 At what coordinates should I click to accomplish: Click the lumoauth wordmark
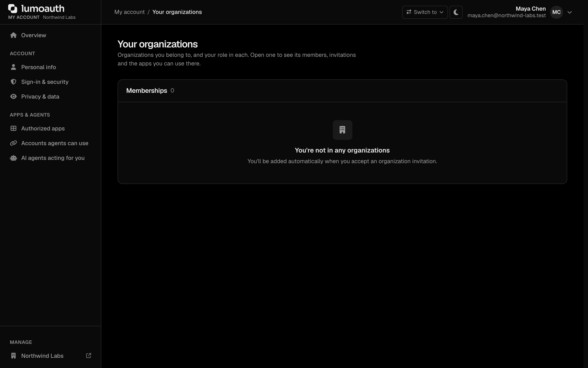43,9
